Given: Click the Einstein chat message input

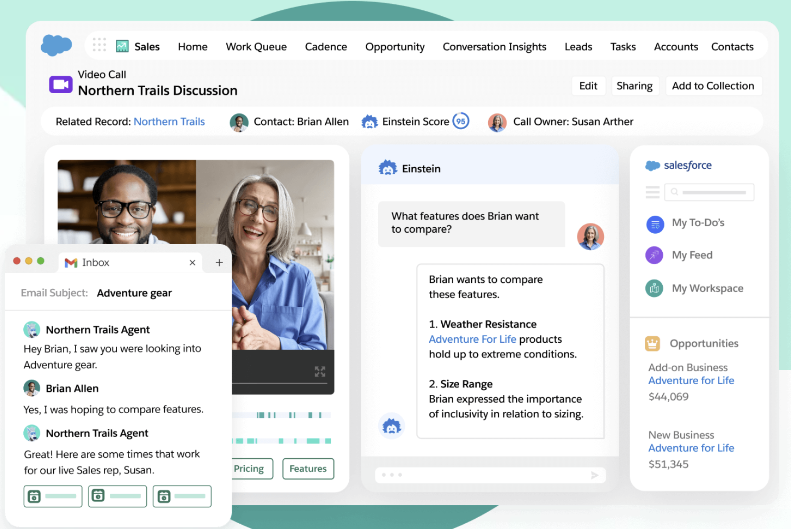Looking at the screenshot, I should coord(490,475).
